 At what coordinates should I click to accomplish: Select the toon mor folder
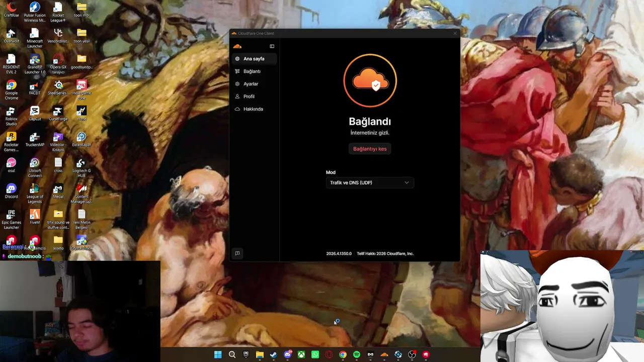point(82,10)
